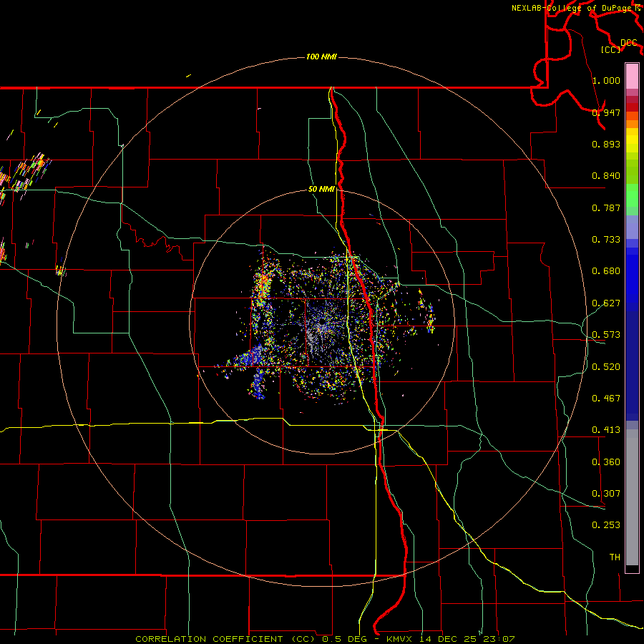Click the Correlation Coefficient product caption
Screen dimensions: 644x644
pos(325,639)
